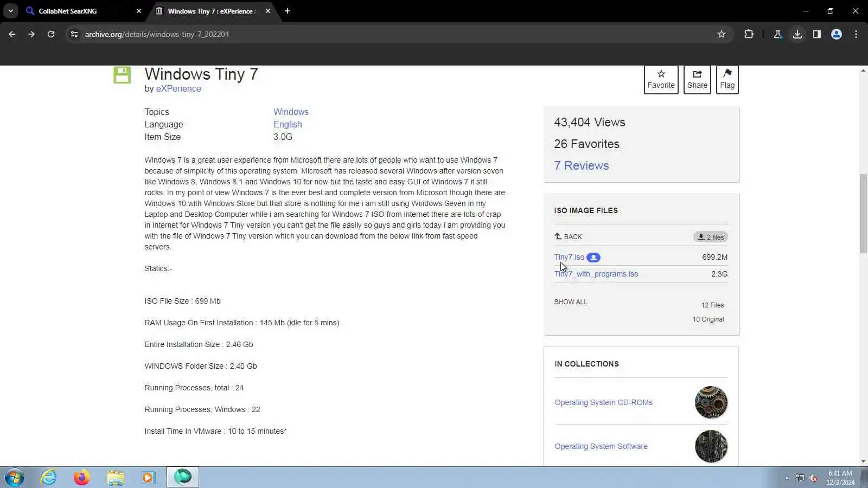Viewport: 868px width, 488px height.
Task: Open the Chrome profile menu
Action: 837,34
